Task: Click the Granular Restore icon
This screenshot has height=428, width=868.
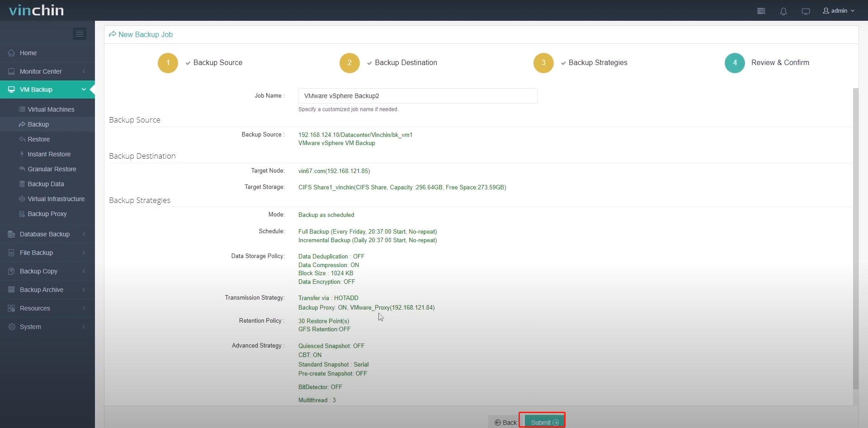Action: coord(22,169)
